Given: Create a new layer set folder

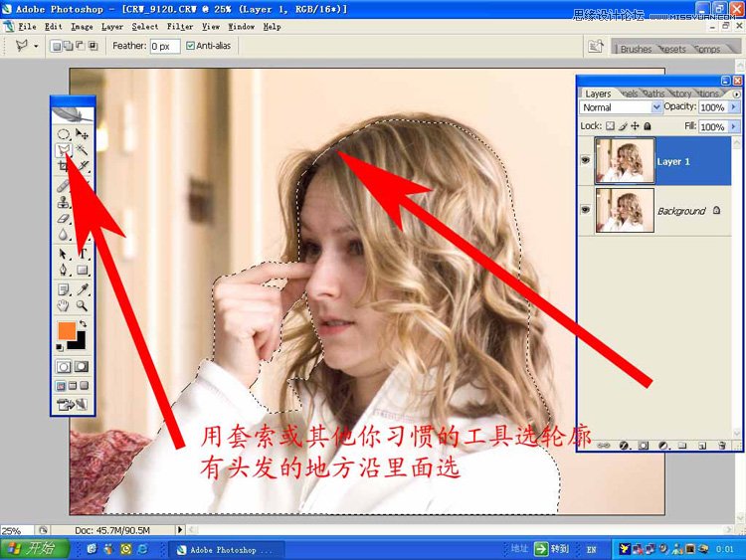Looking at the screenshot, I should coord(682,446).
